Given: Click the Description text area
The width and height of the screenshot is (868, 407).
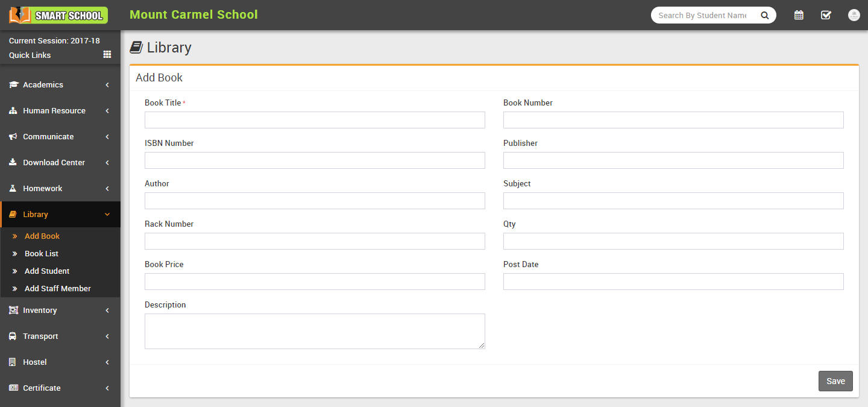Looking at the screenshot, I should pyautogui.click(x=315, y=331).
